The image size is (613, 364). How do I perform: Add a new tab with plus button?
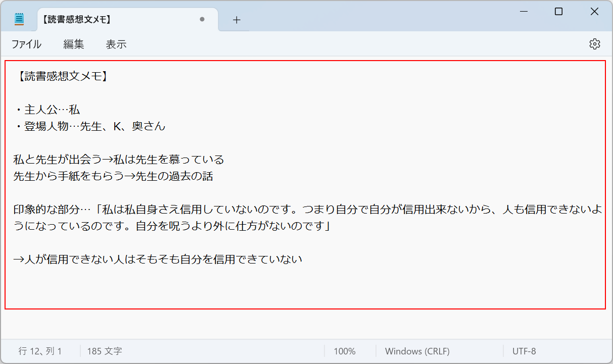tap(237, 20)
